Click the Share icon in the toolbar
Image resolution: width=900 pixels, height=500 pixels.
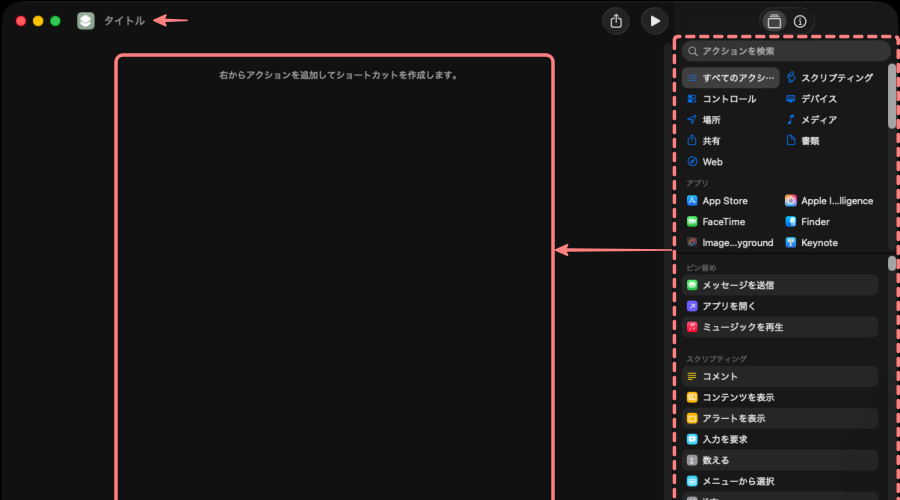coord(616,21)
